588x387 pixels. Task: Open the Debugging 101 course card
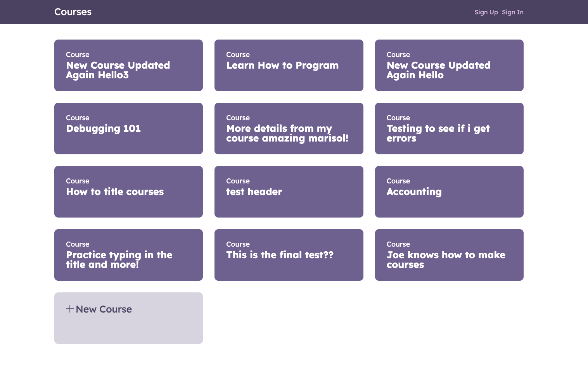pos(128,128)
